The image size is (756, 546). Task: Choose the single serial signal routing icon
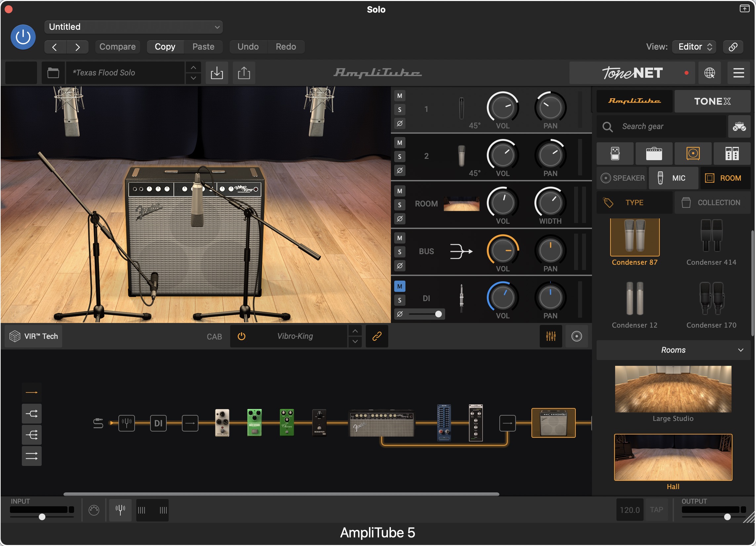pyautogui.click(x=32, y=392)
